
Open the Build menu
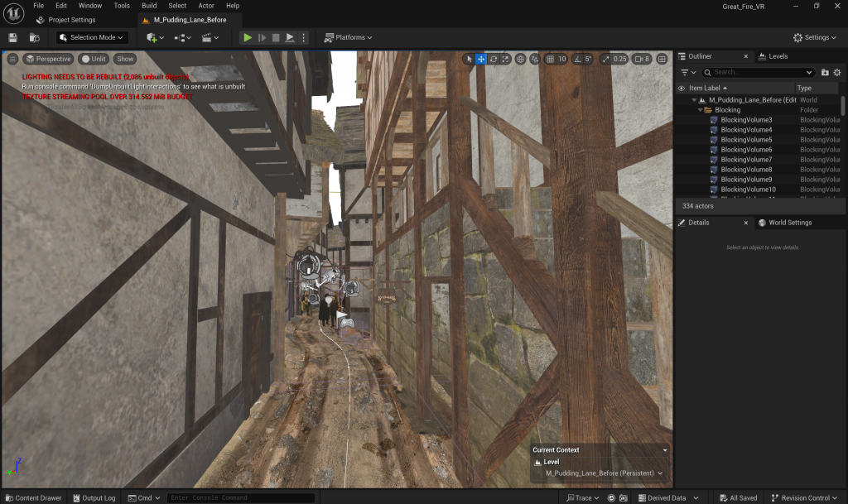point(149,6)
